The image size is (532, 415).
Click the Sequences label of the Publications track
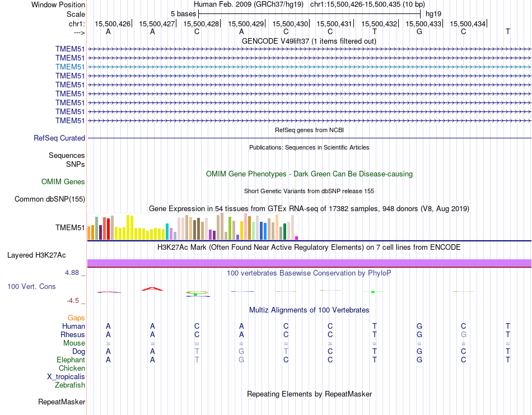(67, 155)
